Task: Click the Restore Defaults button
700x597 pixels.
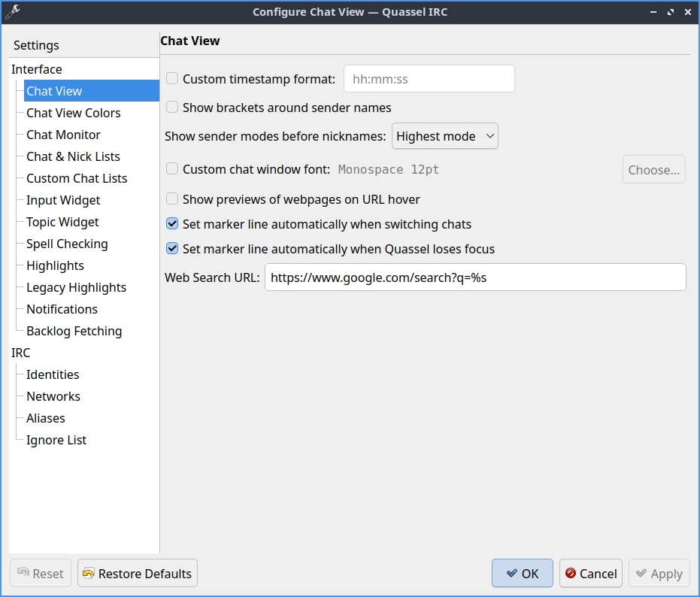Action: [138, 574]
